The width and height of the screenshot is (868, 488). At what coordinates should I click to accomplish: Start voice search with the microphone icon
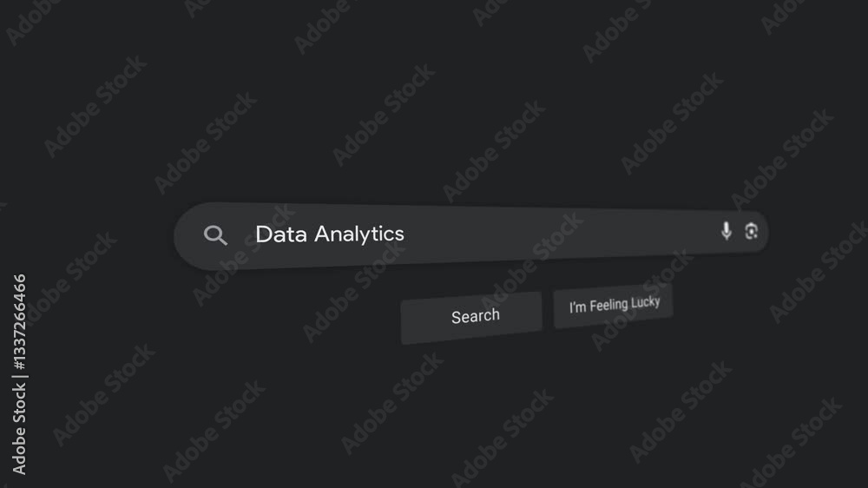[x=727, y=231]
